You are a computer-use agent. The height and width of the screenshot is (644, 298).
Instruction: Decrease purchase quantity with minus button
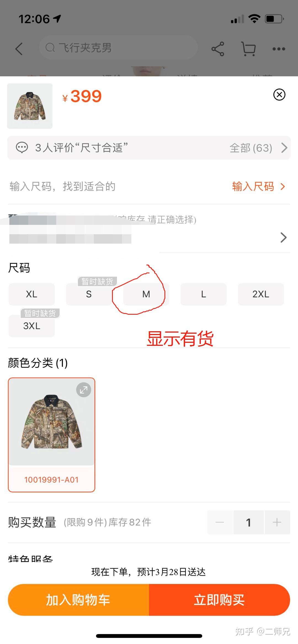[220, 522]
